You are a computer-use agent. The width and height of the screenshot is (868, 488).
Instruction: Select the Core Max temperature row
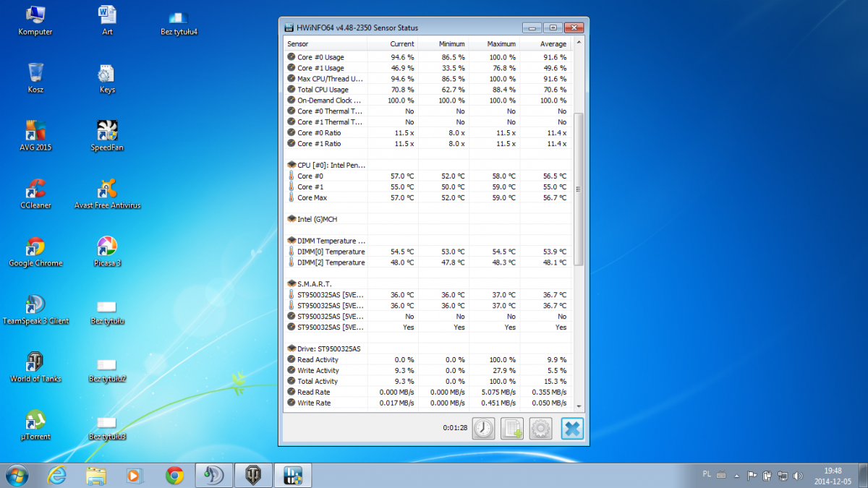427,197
